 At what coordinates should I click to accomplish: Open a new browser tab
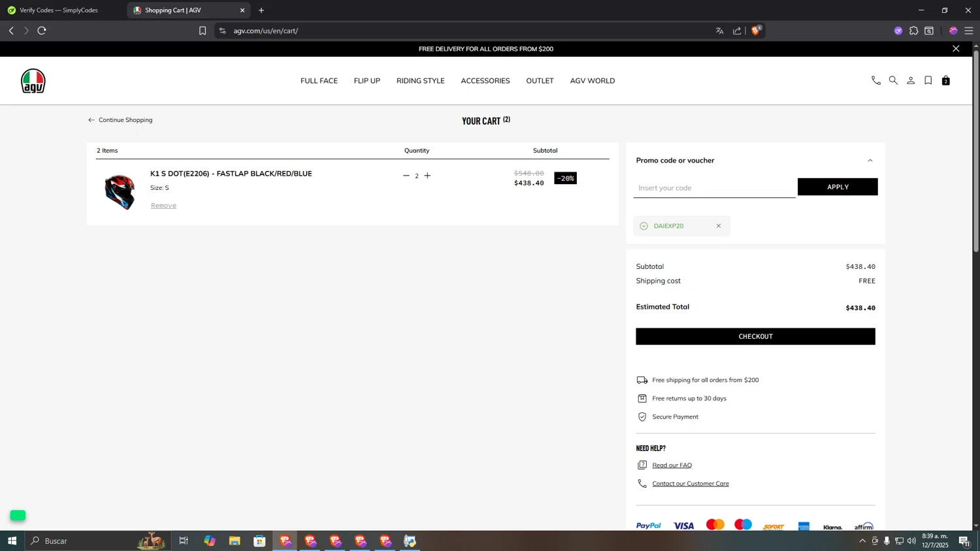coord(261,10)
